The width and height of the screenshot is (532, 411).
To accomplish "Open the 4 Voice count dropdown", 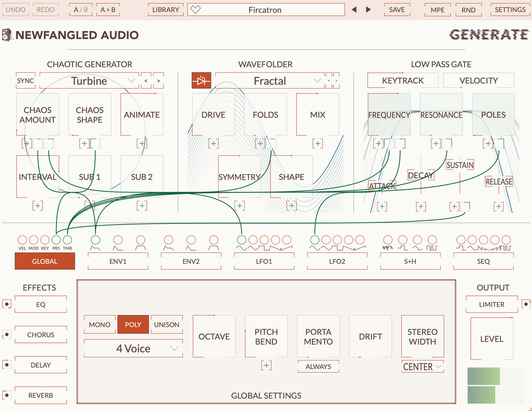I will (133, 349).
